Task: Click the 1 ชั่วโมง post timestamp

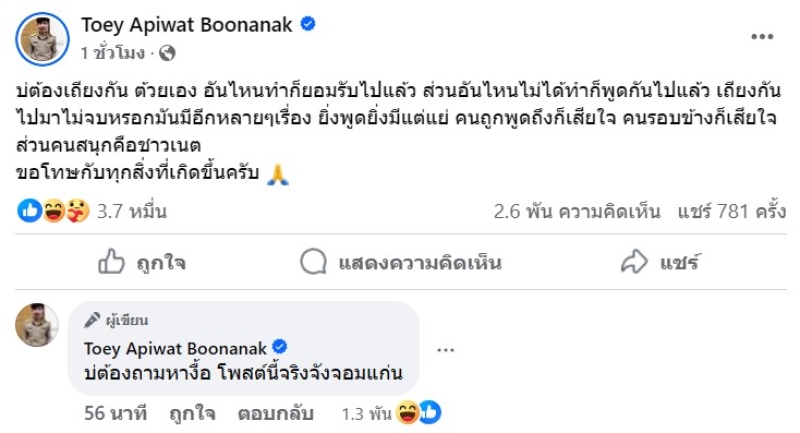Action: [x=113, y=52]
